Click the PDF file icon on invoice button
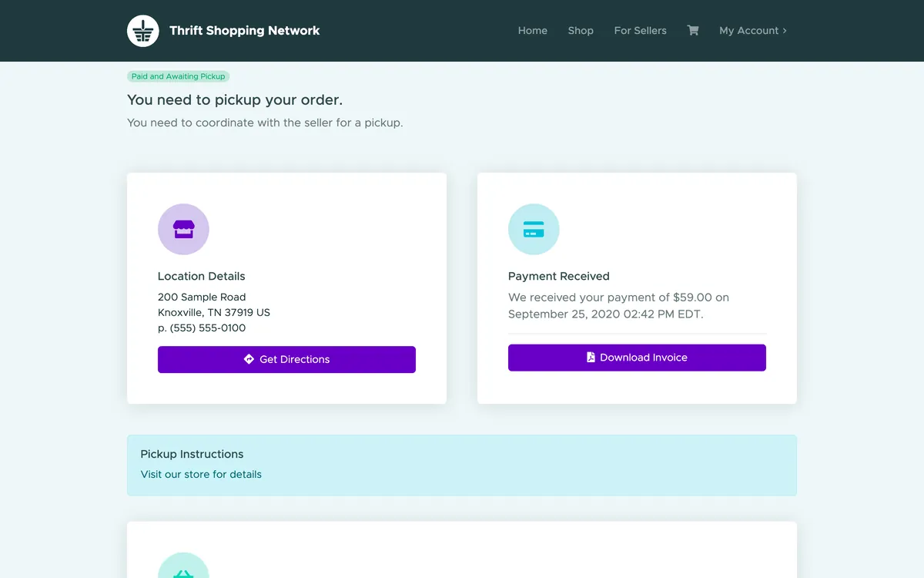 coord(591,358)
